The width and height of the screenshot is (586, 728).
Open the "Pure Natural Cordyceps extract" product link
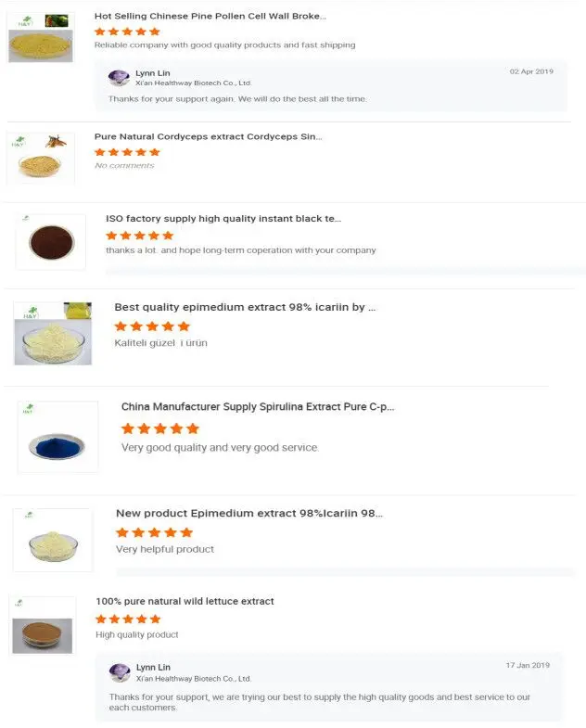(209, 136)
